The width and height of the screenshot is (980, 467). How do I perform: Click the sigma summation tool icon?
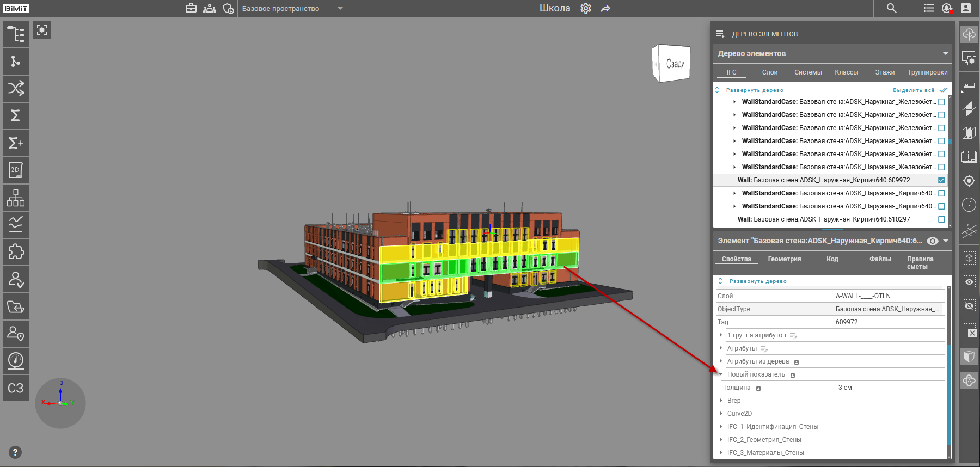click(16, 116)
